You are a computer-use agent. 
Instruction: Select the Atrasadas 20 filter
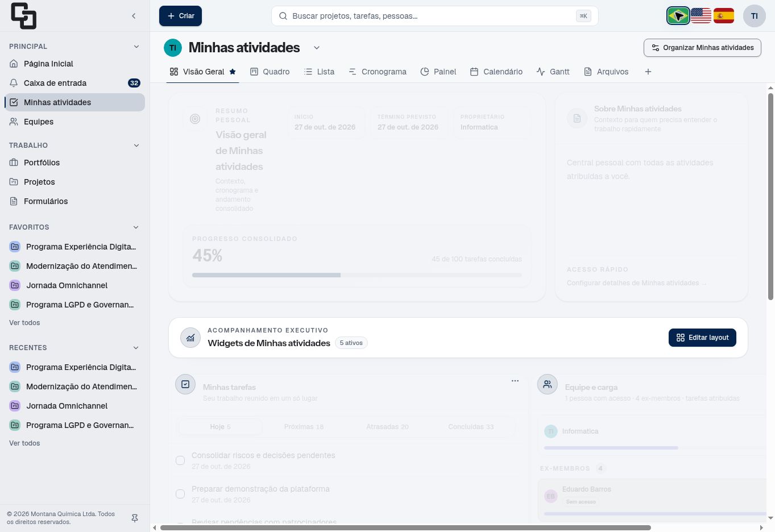tap(387, 427)
